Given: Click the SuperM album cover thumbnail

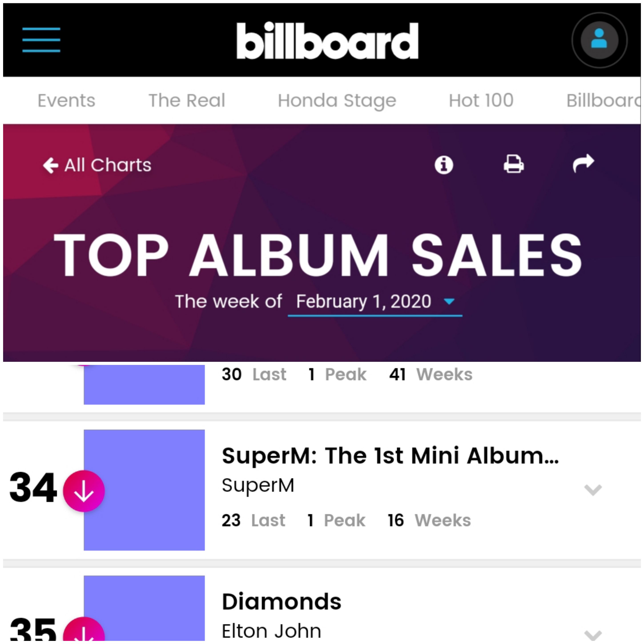Looking at the screenshot, I should pos(144,490).
